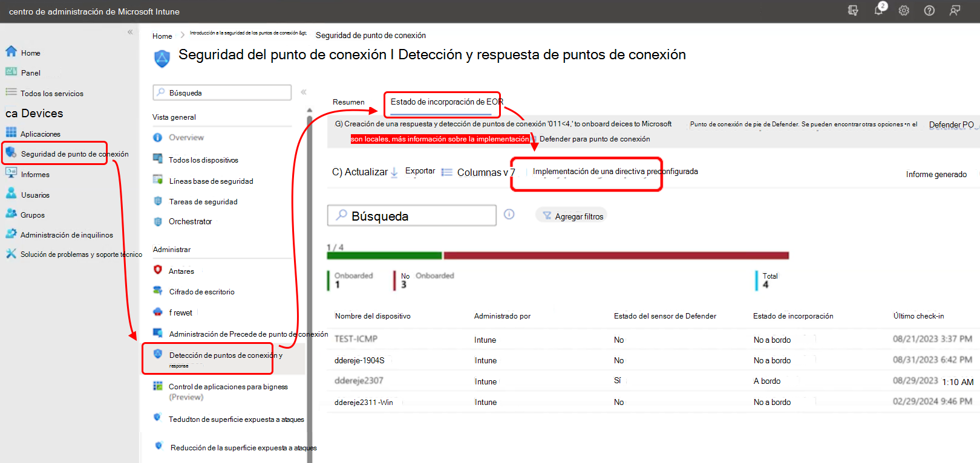Click the Agregar filtros button
Image resolution: width=980 pixels, height=463 pixels.
(572, 216)
